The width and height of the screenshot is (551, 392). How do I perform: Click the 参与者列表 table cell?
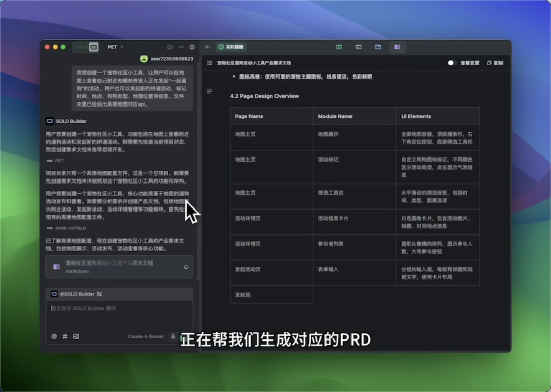[354, 247]
